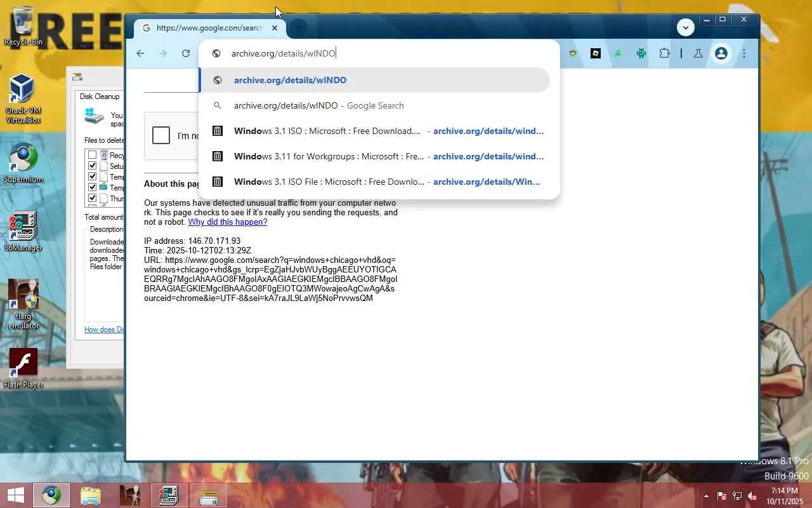Open the Roblox extension icon
The width and height of the screenshot is (812, 508).
click(x=595, y=53)
